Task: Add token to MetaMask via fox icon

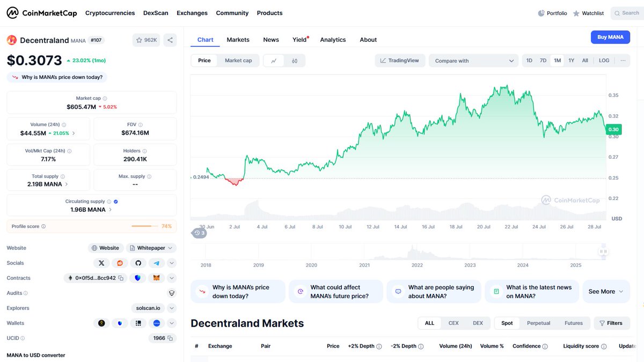Action: tap(156, 278)
